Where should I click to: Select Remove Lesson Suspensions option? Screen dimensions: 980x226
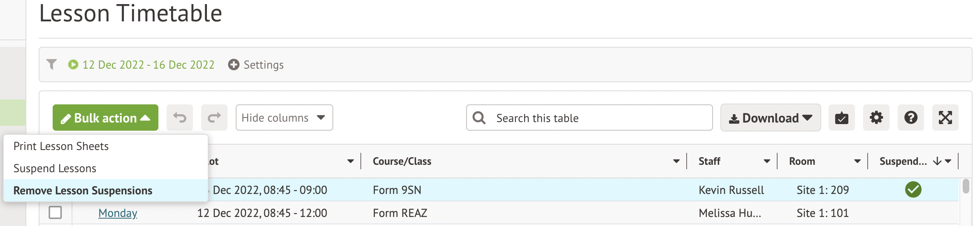83,191
